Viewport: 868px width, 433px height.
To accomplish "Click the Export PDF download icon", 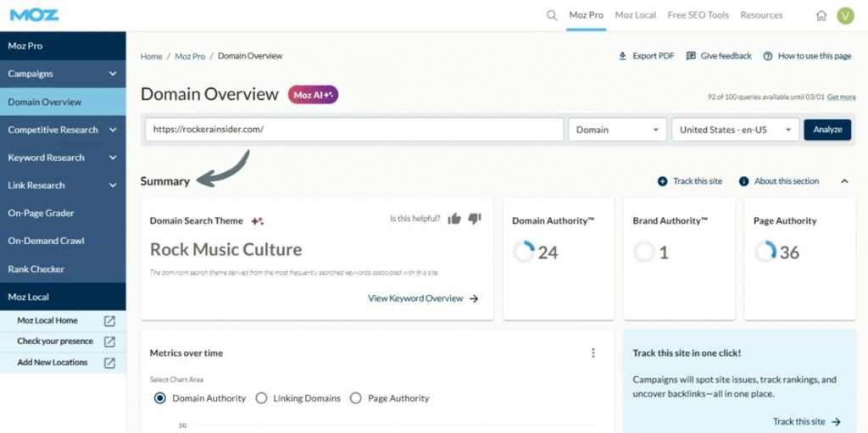I will [x=622, y=56].
